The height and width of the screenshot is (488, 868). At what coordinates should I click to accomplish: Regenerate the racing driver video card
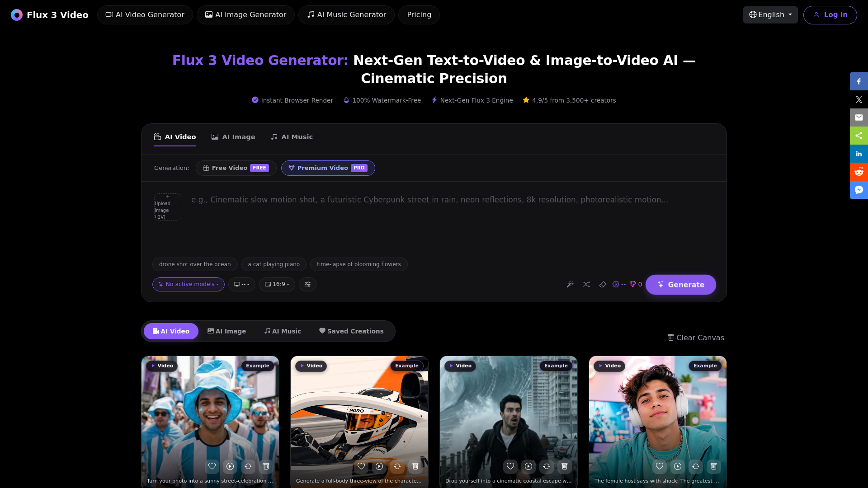click(x=397, y=466)
